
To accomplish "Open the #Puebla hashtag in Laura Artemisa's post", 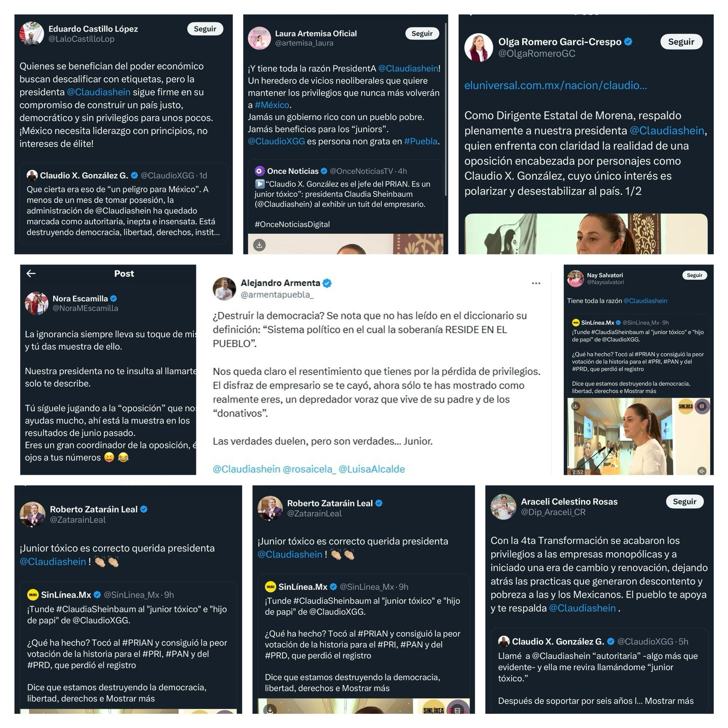I will 421,141.
